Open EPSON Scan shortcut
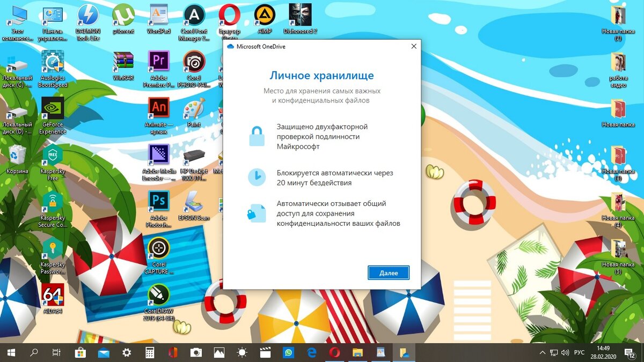 click(x=194, y=205)
